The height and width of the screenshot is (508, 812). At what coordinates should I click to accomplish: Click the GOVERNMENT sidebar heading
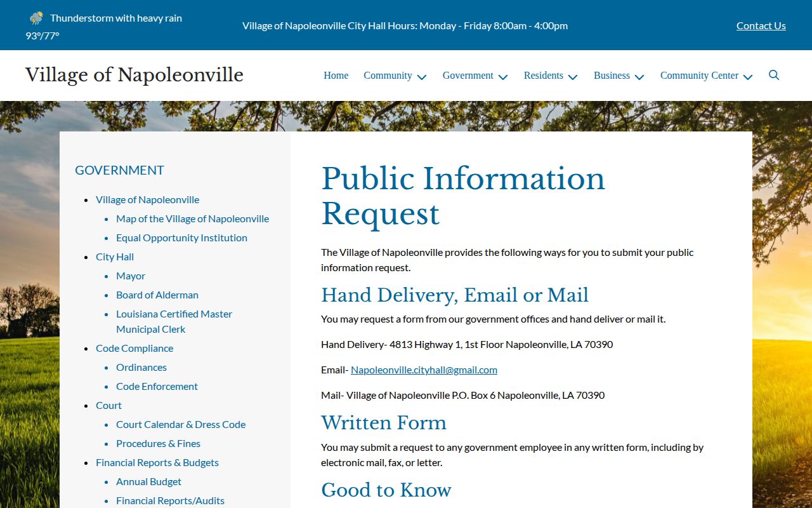[x=119, y=170]
